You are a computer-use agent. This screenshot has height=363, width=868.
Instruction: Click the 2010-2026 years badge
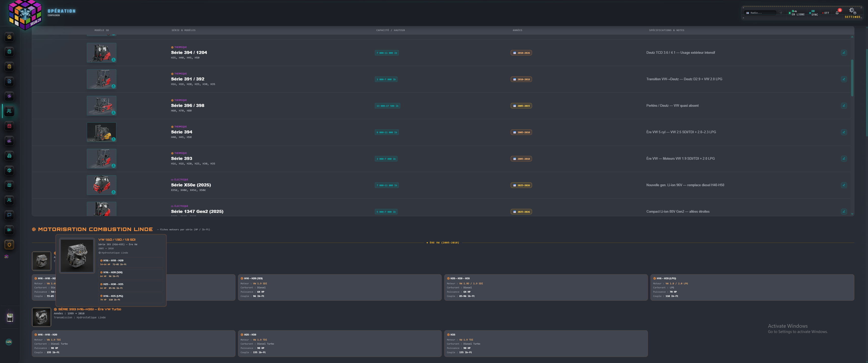(521, 53)
